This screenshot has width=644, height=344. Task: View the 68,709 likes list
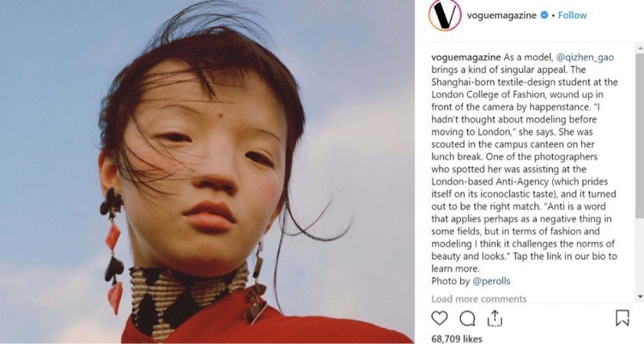[457, 339]
